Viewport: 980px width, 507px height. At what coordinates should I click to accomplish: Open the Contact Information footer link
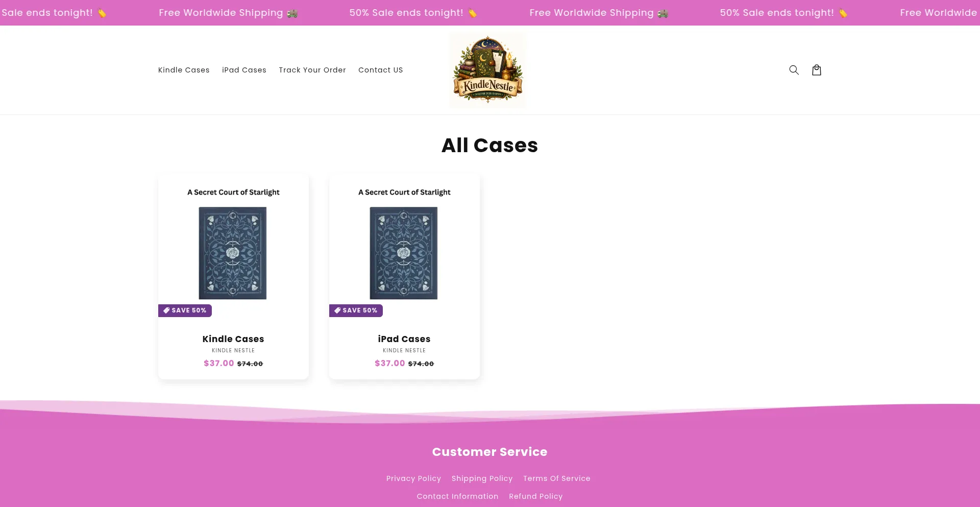[x=457, y=496]
